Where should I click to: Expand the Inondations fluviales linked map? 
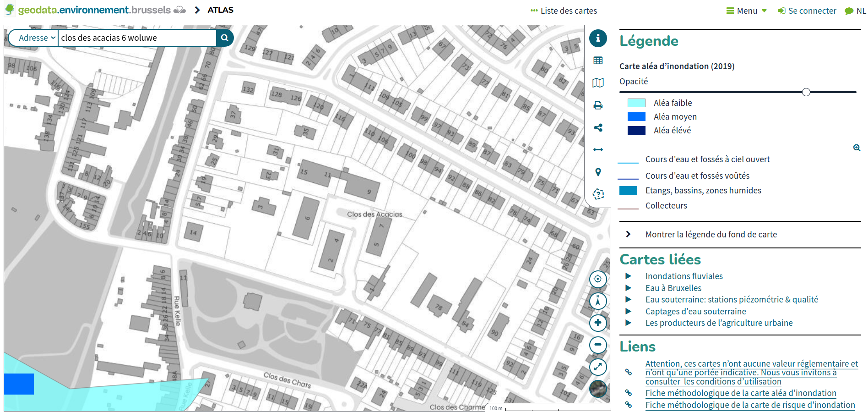click(684, 276)
